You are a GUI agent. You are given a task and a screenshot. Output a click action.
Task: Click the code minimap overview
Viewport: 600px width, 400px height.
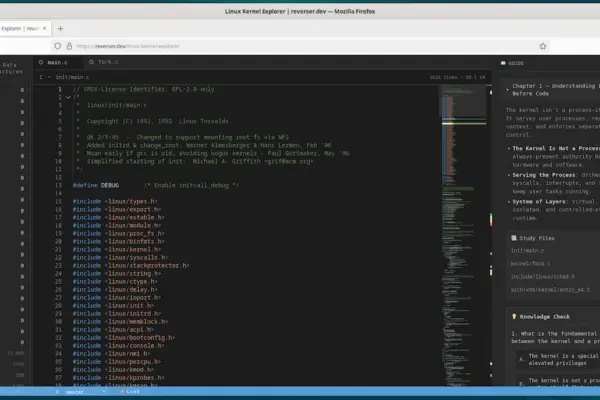(x=464, y=234)
